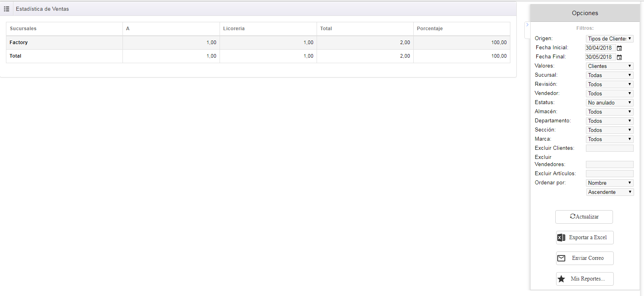This screenshot has width=644, height=296.
Task: Focus the Fecha Final date field
Action: tap(600, 57)
